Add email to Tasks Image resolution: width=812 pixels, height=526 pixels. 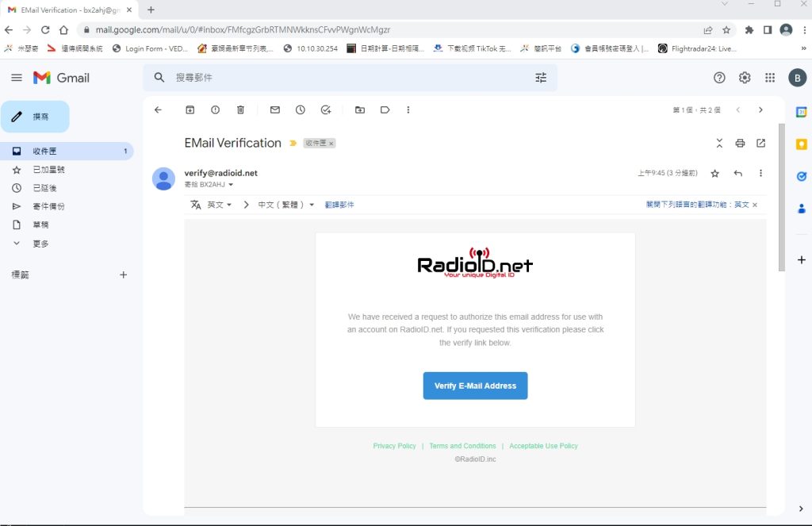coord(326,109)
